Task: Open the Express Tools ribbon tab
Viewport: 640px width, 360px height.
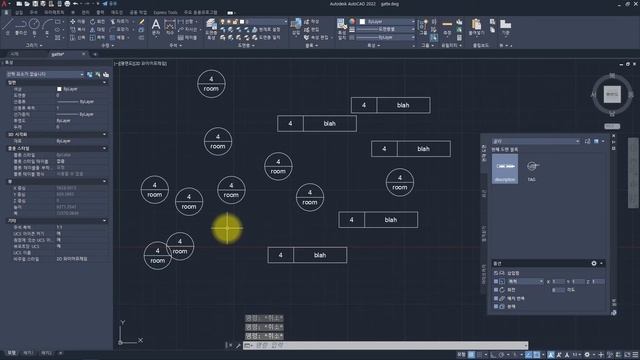Action: pyautogui.click(x=165, y=12)
